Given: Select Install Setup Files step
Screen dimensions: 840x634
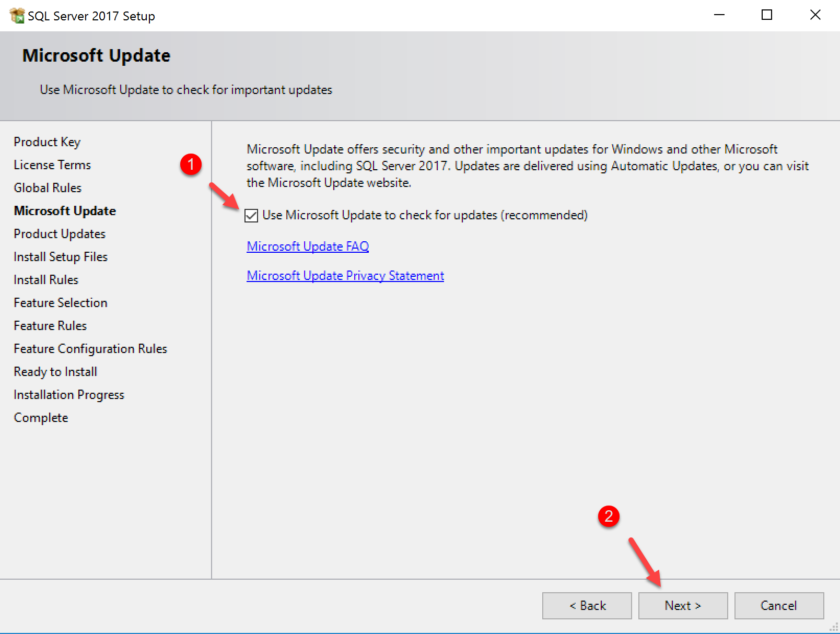Looking at the screenshot, I should (x=61, y=257).
